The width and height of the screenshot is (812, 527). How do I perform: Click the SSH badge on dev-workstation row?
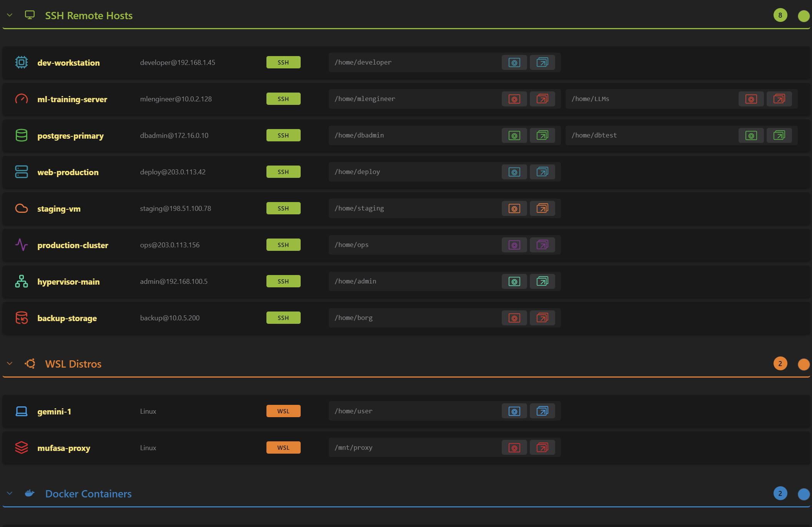point(283,62)
